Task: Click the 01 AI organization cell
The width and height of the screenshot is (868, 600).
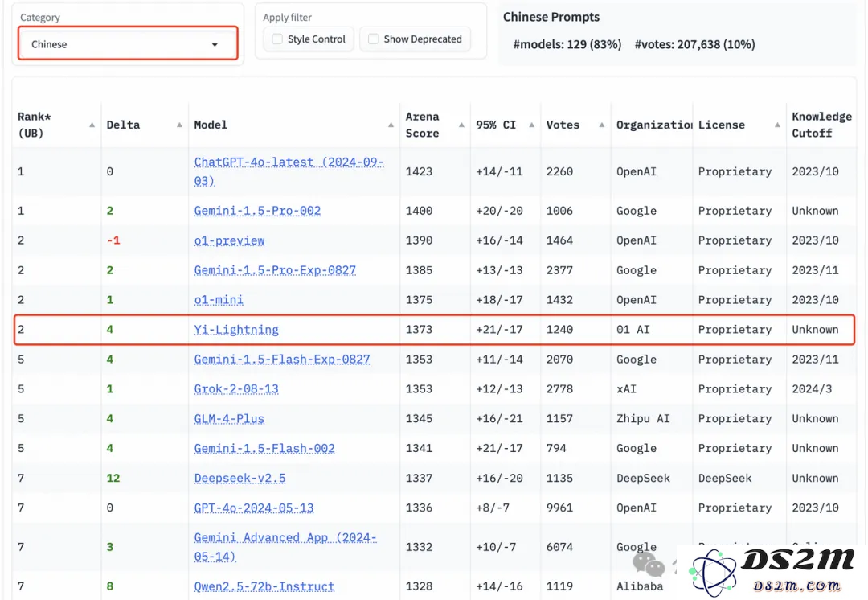Action: (633, 330)
